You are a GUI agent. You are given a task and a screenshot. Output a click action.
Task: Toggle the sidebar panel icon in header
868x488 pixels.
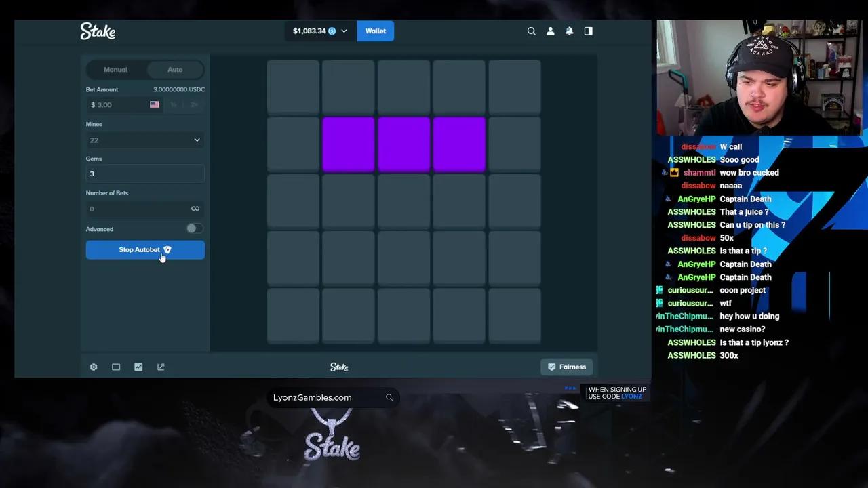click(x=589, y=31)
